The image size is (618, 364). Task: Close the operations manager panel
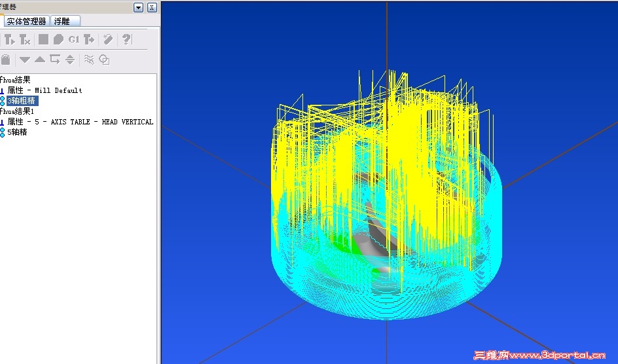click(152, 7)
